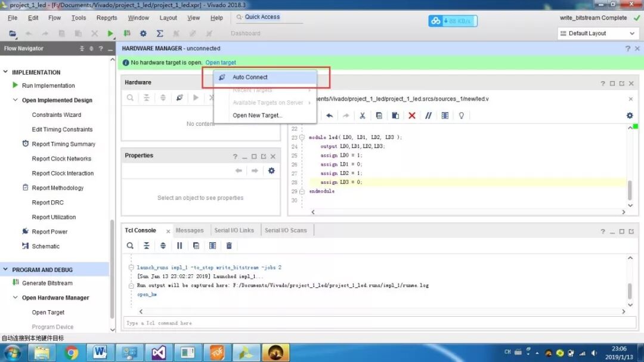Open settings gear in main toolbar

click(143, 33)
